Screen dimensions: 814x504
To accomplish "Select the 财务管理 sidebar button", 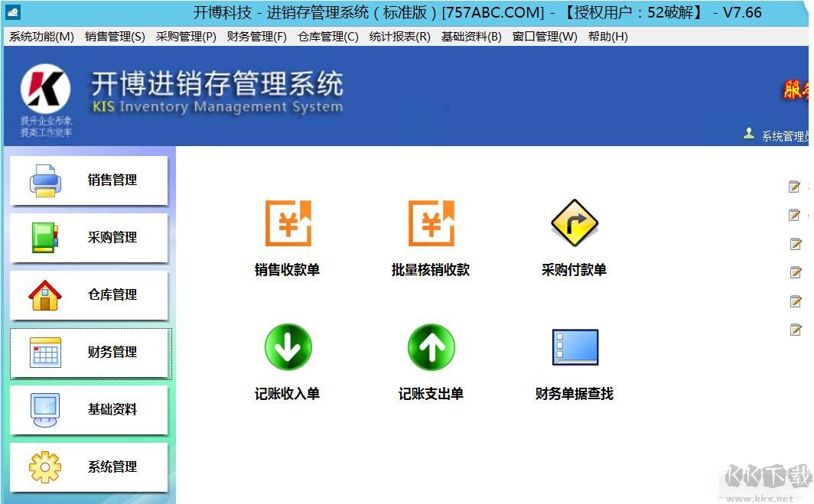I will (90, 353).
